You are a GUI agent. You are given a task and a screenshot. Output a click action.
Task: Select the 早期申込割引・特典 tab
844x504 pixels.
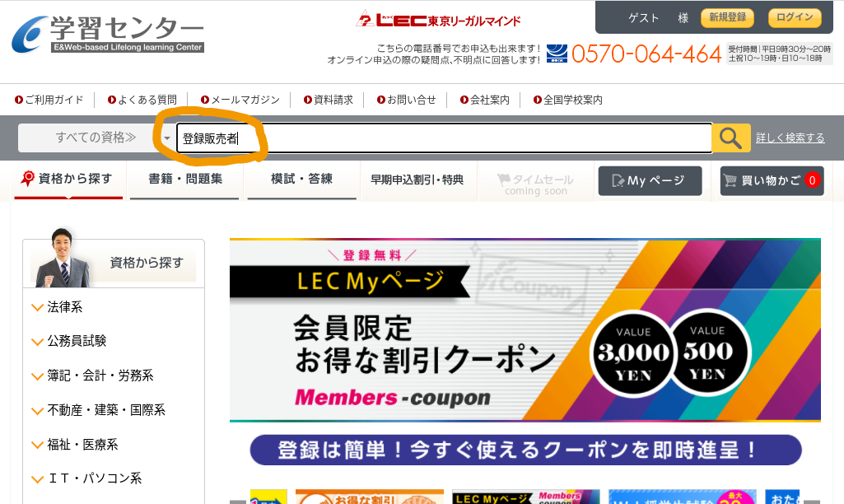(417, 180)
